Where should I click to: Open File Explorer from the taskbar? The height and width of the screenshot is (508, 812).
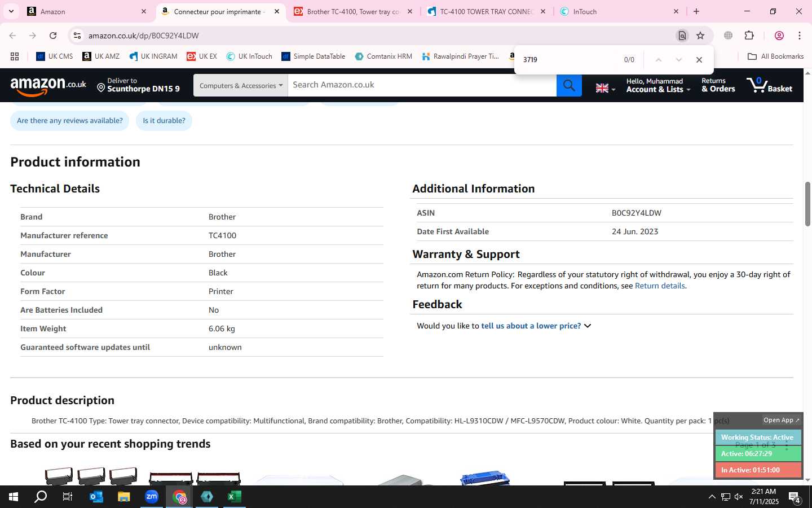point(123,497)
